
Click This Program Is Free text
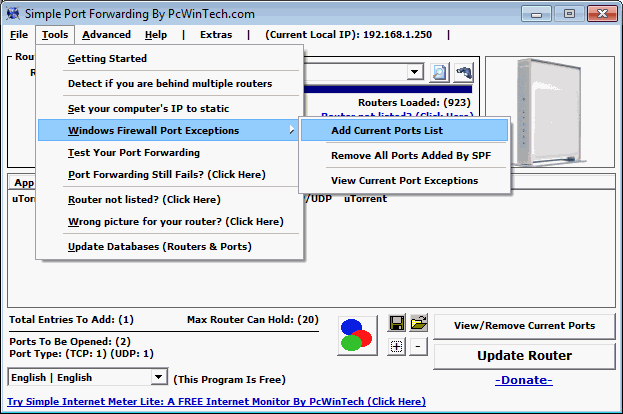coord(229,379)
